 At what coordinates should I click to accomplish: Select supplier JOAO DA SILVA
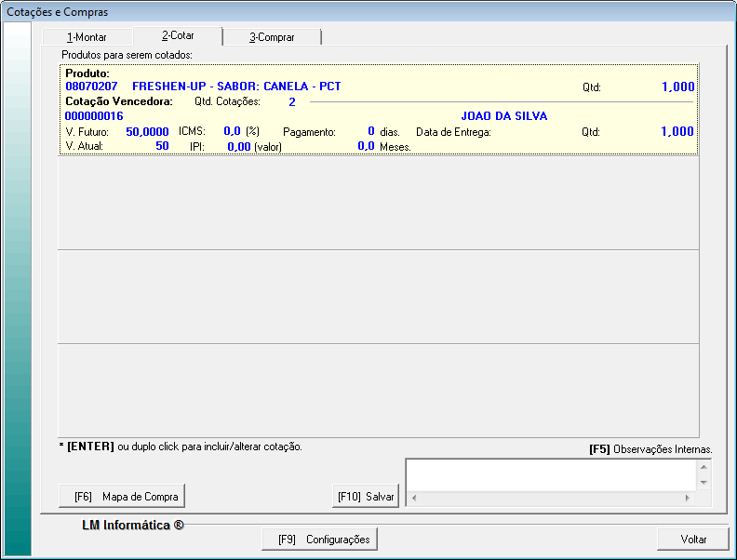(504, 116)
